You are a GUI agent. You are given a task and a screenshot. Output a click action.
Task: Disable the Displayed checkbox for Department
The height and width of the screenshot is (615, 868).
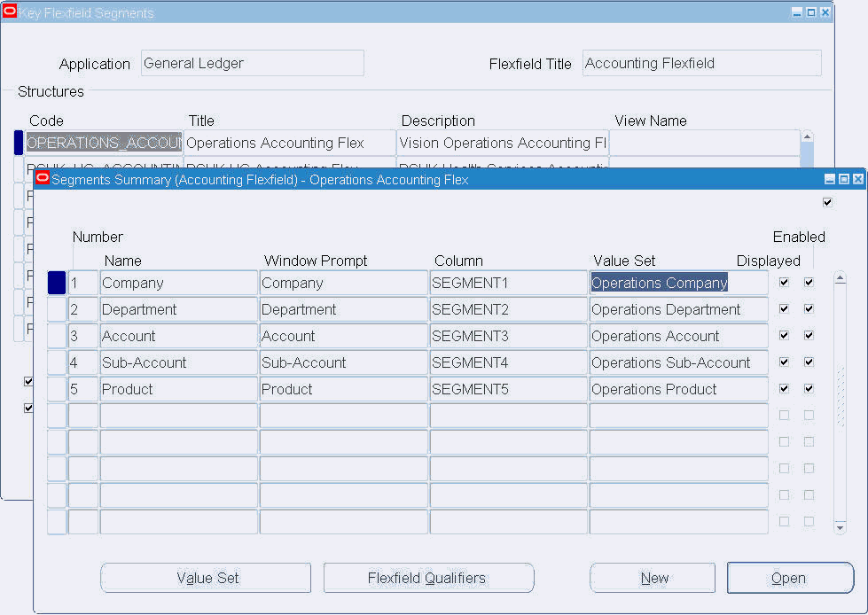click(784, 308)
